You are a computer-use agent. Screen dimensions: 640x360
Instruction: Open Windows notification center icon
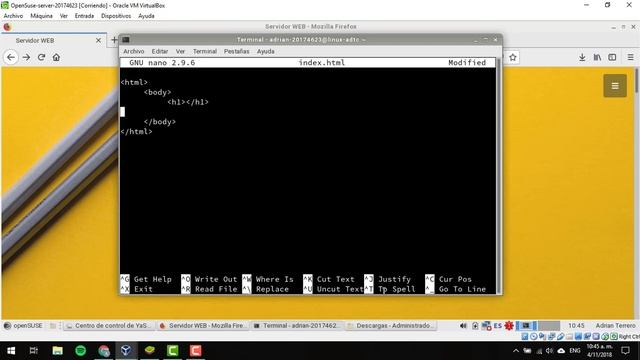tap(625, 351)
